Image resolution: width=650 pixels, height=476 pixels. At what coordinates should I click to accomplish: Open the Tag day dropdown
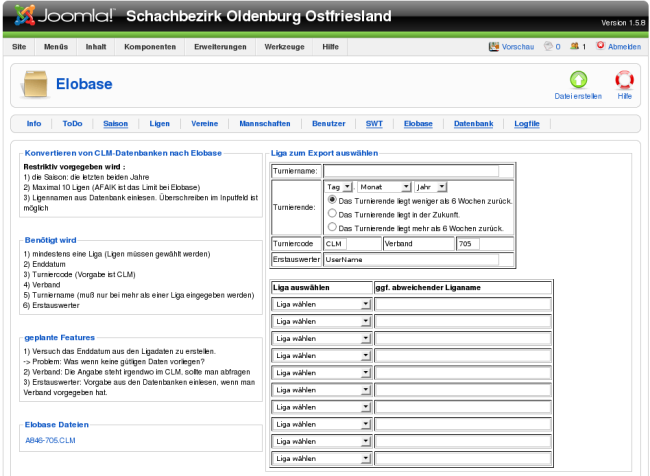339,186
